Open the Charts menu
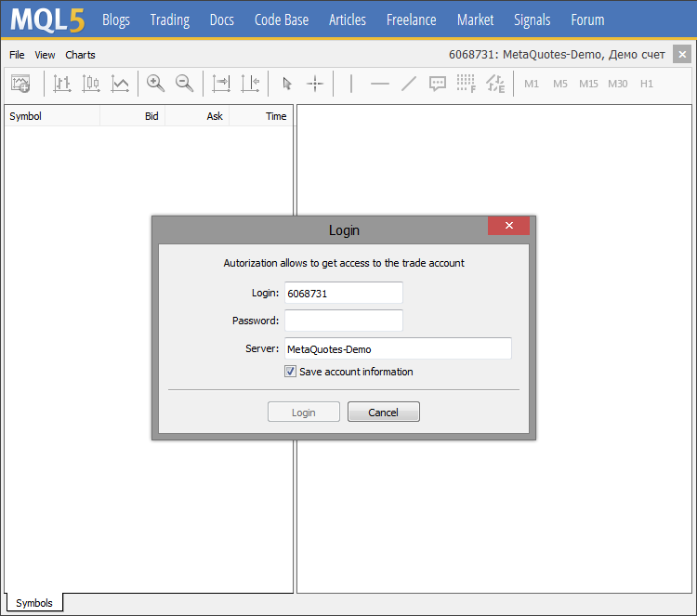Image resolution: width=697 pixels, height=616 pixels. point(80,55)
